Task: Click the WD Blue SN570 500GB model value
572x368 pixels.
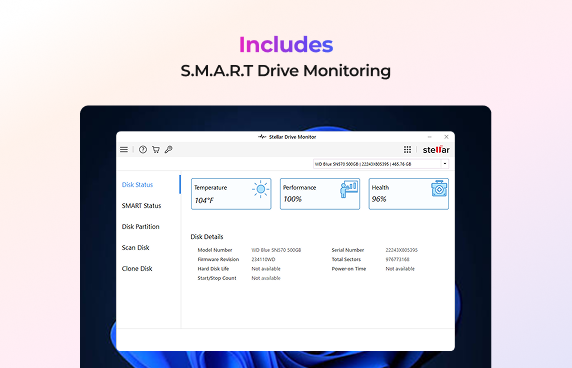Action: pyautogui.click(x=276, y=250)
